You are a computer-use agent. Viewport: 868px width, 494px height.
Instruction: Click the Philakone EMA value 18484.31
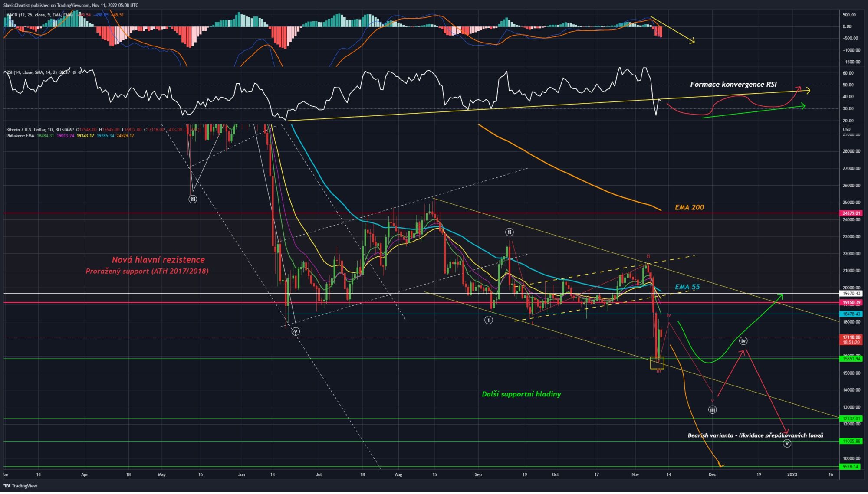(x=46, y=136)
